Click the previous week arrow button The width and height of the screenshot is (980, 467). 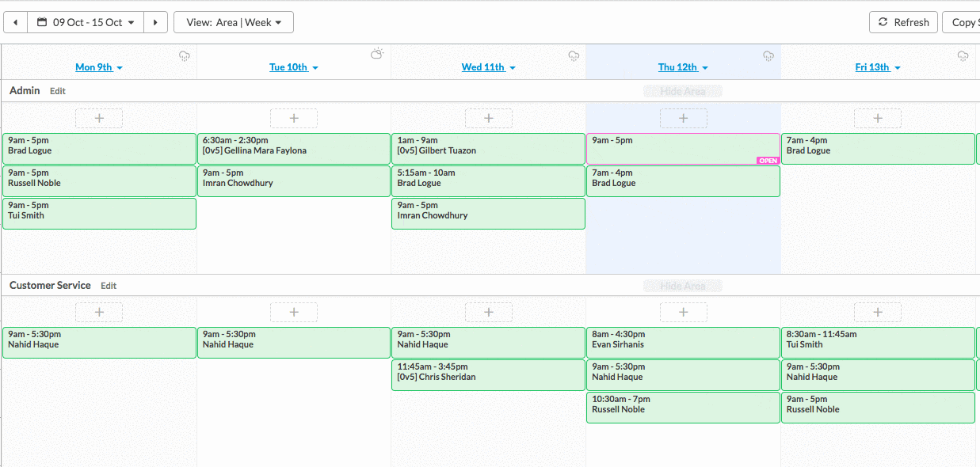[x=15, y=22]
